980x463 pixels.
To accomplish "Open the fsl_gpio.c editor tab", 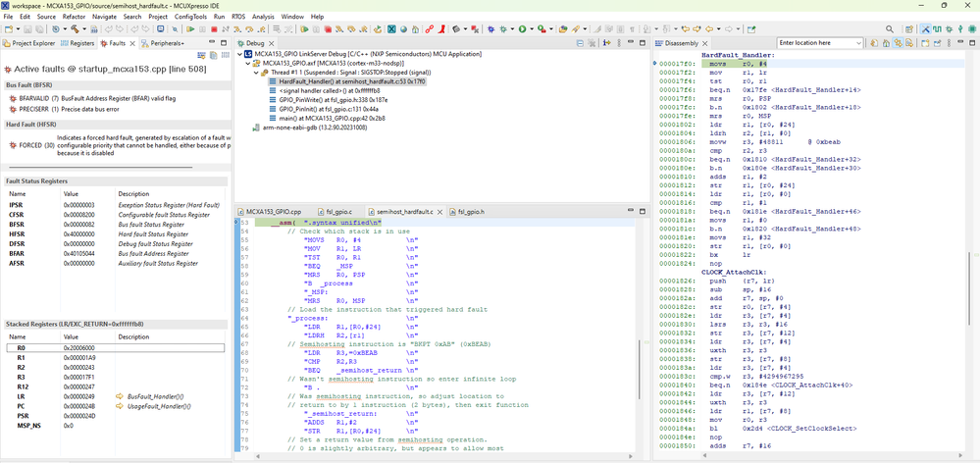I will (x=335, y=212).
